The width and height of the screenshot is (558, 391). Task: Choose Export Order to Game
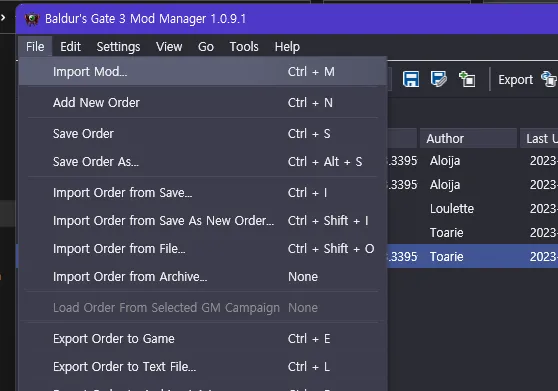coord(203,339)
